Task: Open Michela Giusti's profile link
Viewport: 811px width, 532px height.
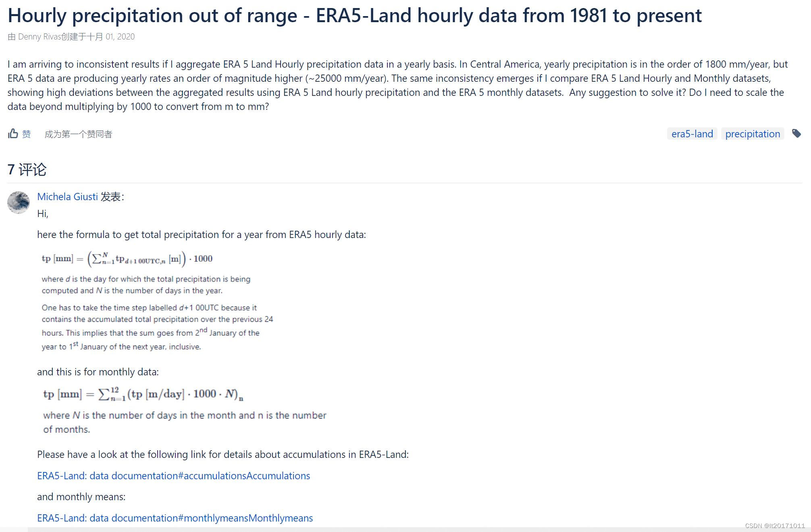Action: (67, 197)
